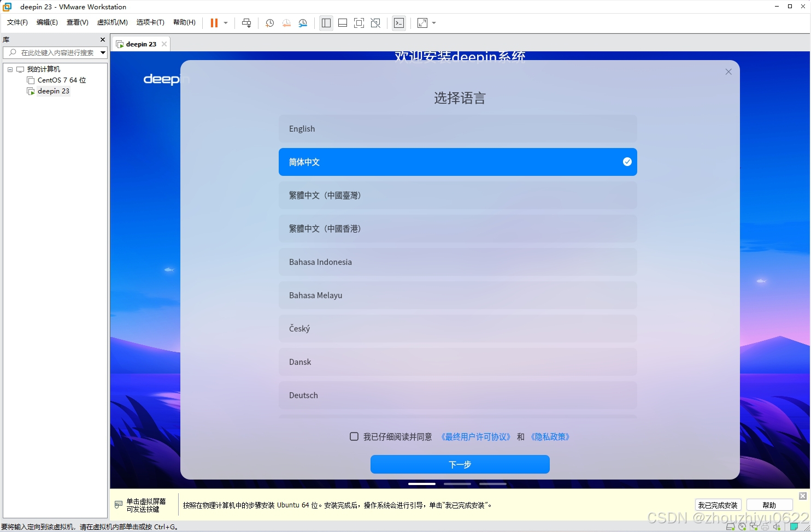Toggle the thumbnail bar view icon
Screen dimensions: 811x532
pyautogui.click(x=343, y=23)
